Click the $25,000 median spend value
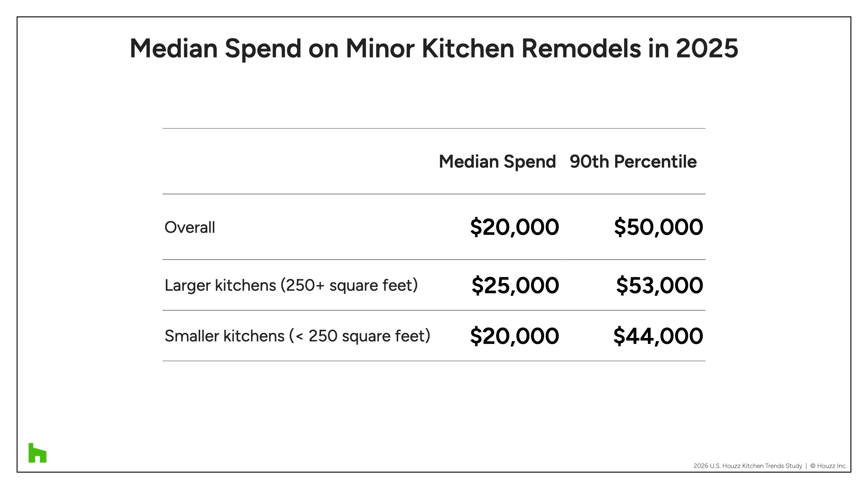This screenshot has width=868, height=489. 515,285
